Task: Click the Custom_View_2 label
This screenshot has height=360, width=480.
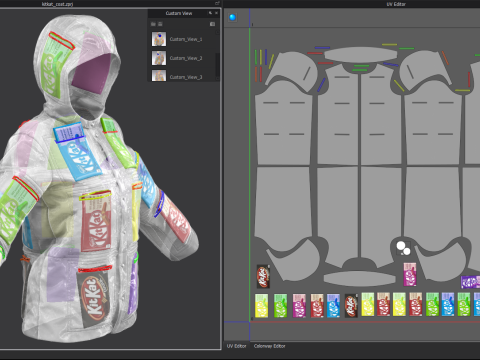Action: 186,58
